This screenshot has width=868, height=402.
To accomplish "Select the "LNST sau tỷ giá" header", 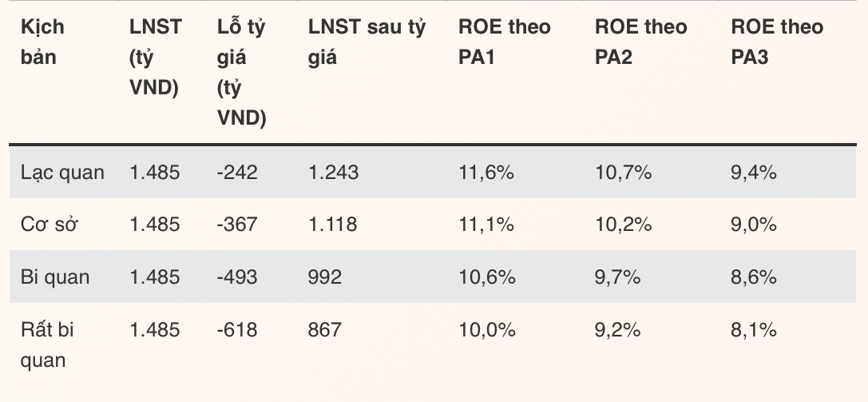I will point(367,42).
